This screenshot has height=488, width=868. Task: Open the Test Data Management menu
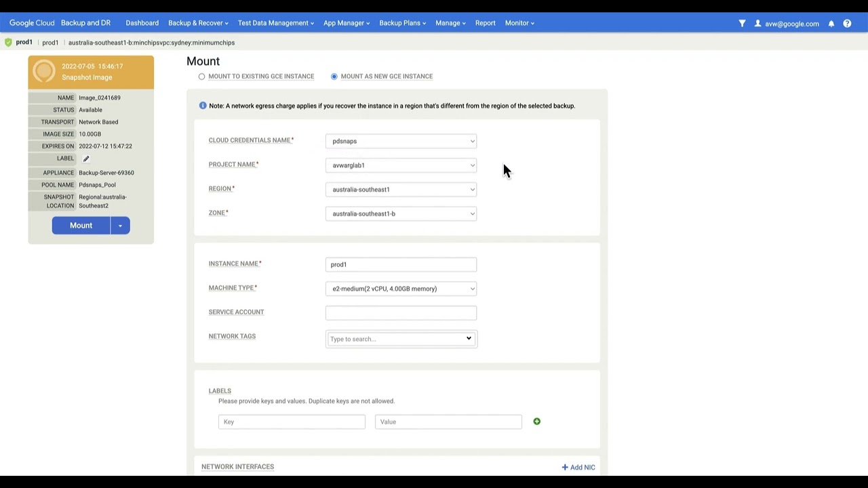(276, 23)
